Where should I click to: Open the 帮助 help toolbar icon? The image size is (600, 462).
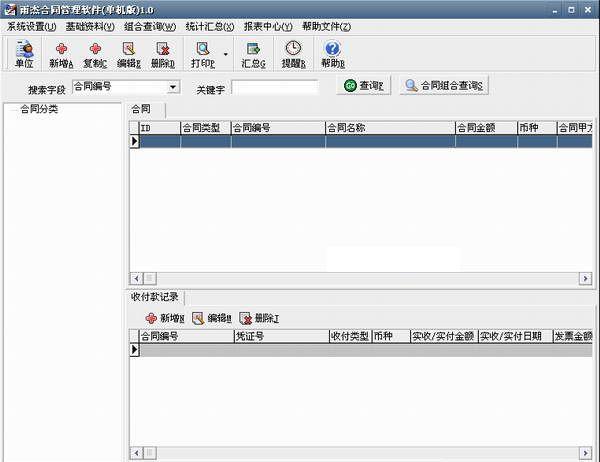(332, 53)
